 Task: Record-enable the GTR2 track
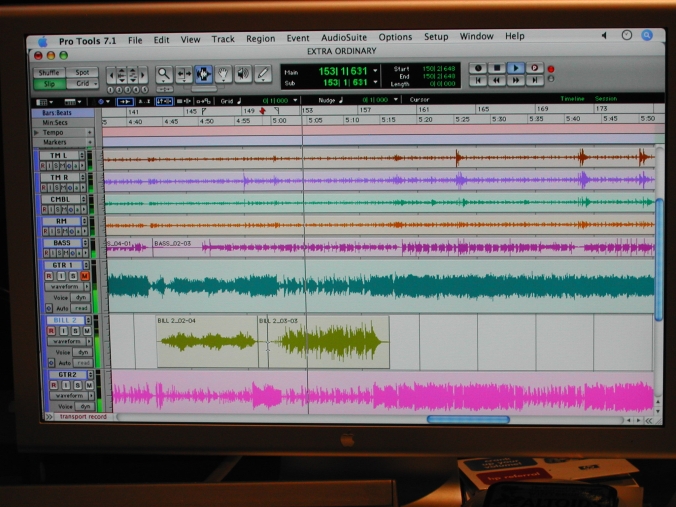(x=54, y=385)
